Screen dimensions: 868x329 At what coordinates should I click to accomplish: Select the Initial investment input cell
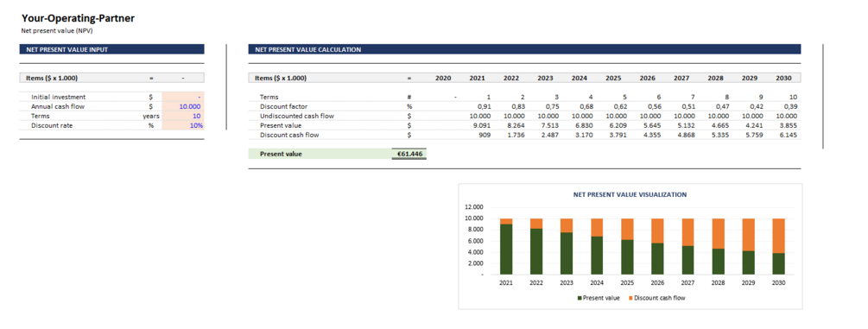pyautogui.click(x=183, y=97)
